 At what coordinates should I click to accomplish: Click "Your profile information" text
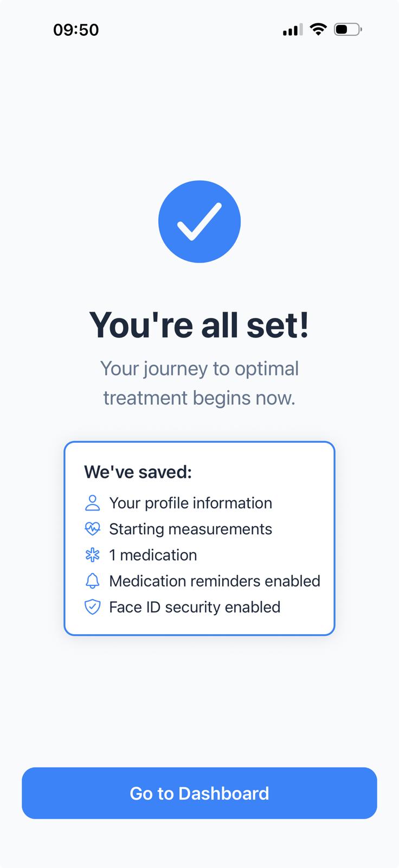click(190, 503)
